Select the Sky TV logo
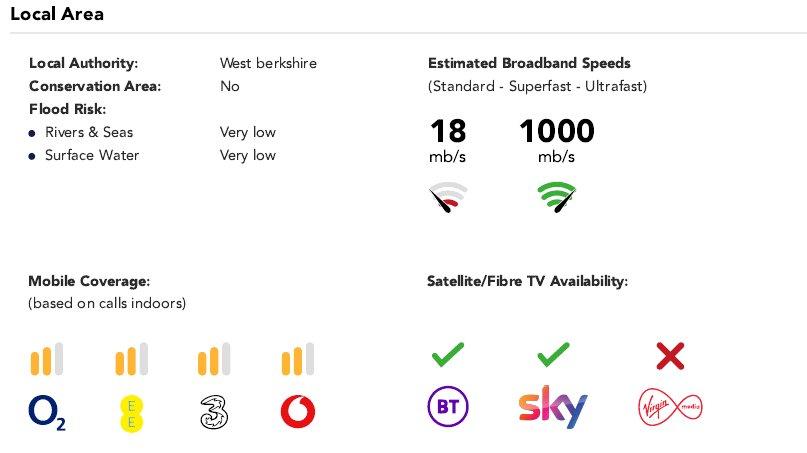This screenshot has width=807, height=453. click(553, 407)
